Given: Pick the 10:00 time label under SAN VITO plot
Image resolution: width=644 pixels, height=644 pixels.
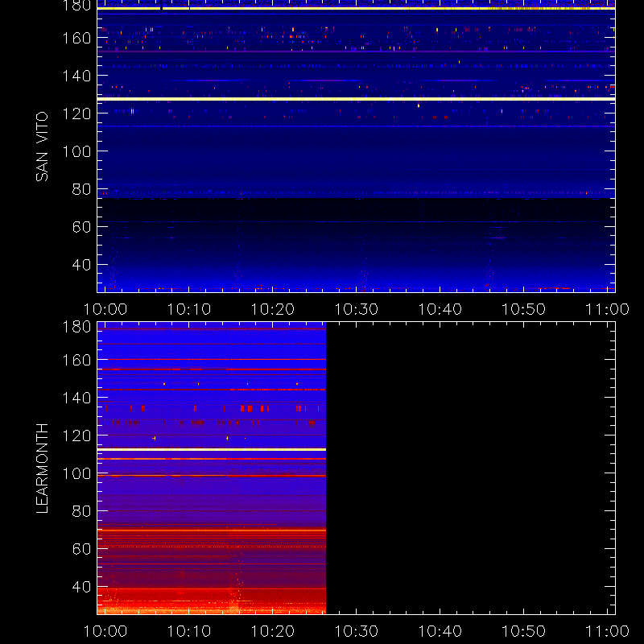Looking at the screenshot, I should point(105,309).
